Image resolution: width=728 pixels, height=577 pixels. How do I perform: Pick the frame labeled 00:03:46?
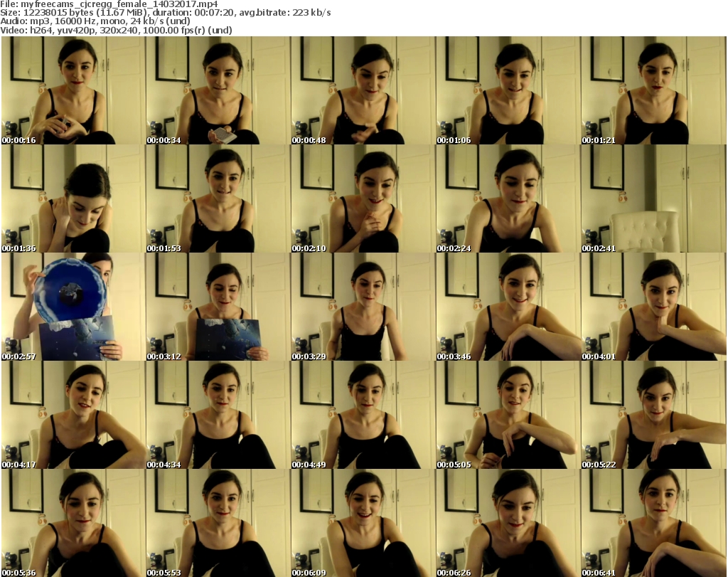pyautogui.click(x=508, y=307)
